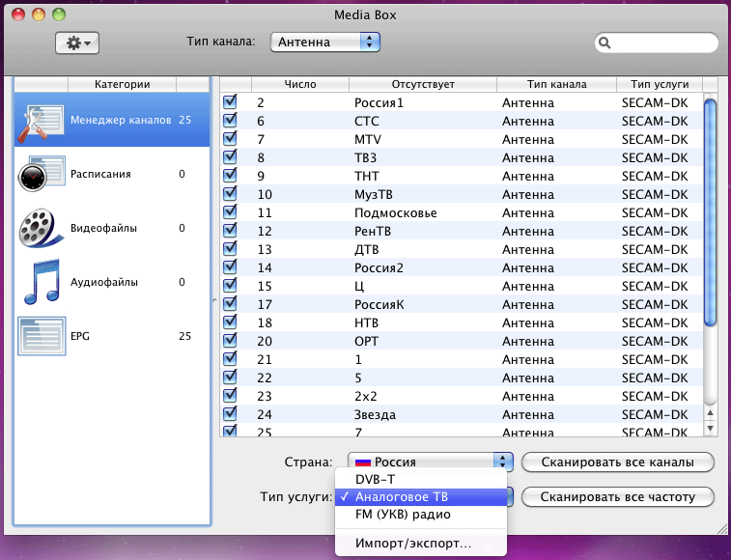Screen dimensions: 731x560
Task: Click the gear settings button
Action: (76, 42)
